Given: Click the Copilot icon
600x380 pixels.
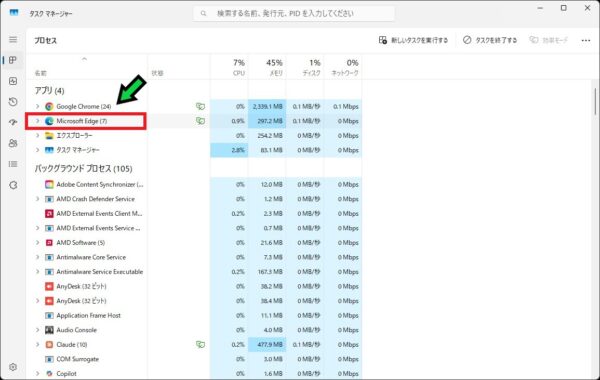Looking at the screenshot, I should pyautogui.click(x=49, y=373).
